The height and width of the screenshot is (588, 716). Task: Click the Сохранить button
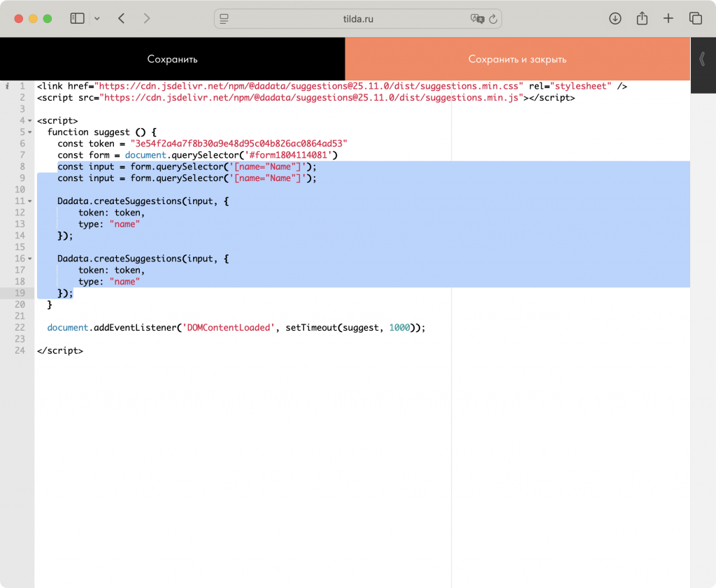172,59
